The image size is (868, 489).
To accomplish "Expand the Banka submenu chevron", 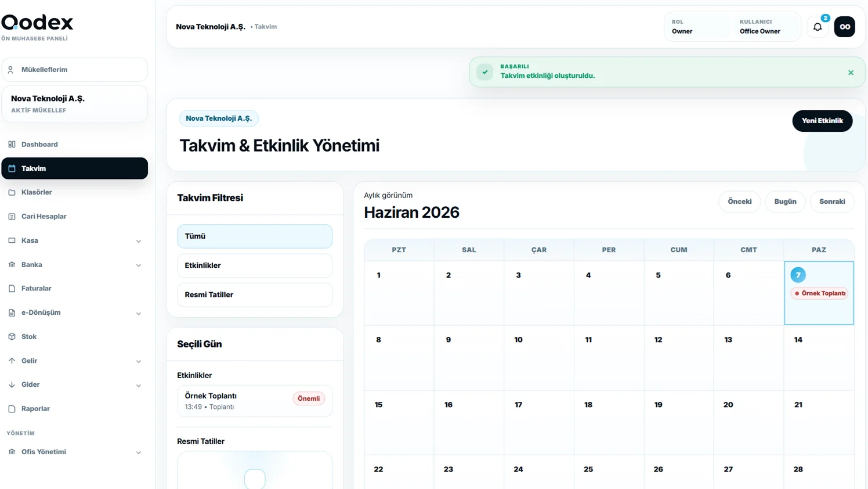I will pos(139,265).
